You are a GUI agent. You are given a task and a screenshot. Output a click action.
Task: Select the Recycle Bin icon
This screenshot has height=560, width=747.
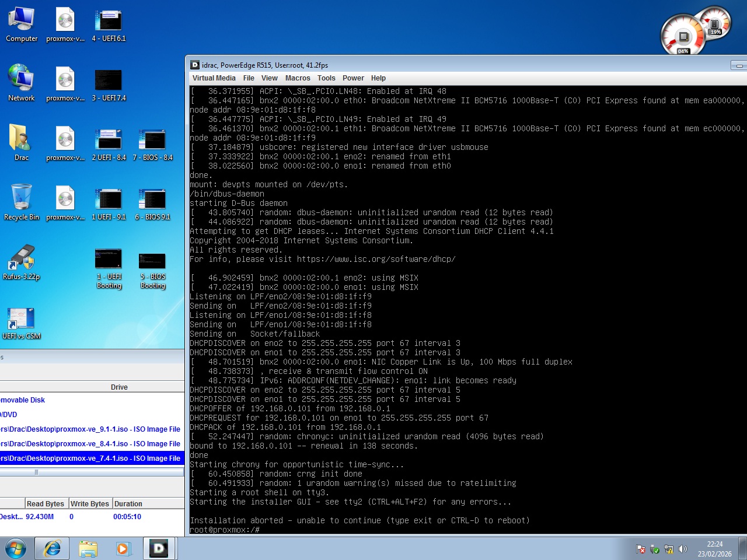pos(22,202)
